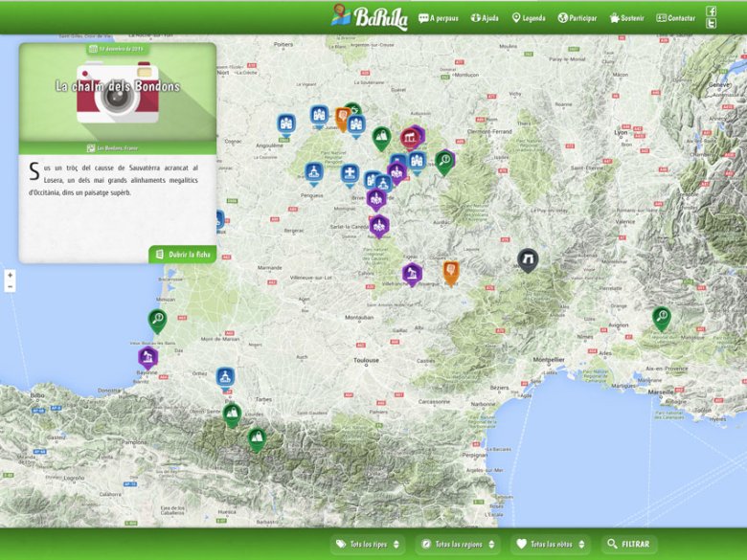Expand the Totas las nòtas dropdown

551,544
